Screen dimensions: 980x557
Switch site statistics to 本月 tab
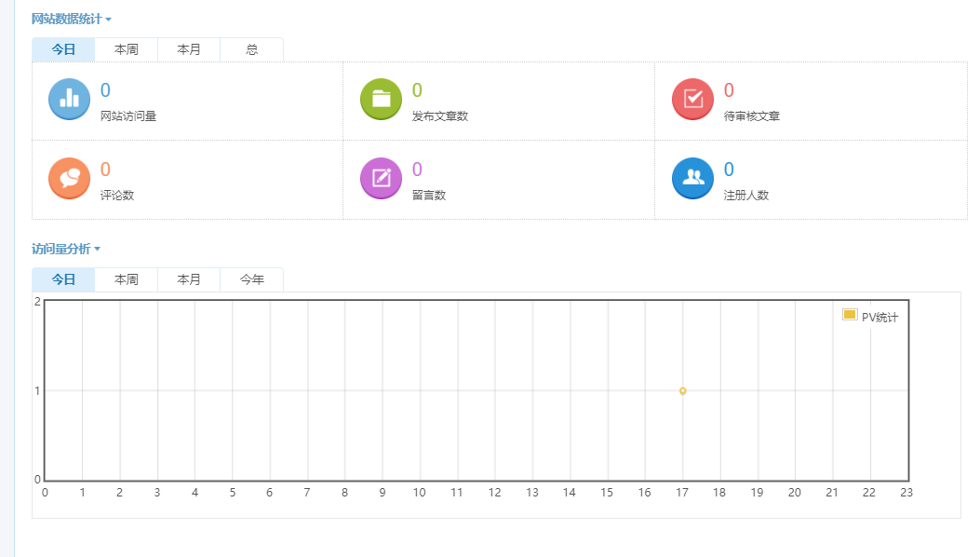click(189, 49)
